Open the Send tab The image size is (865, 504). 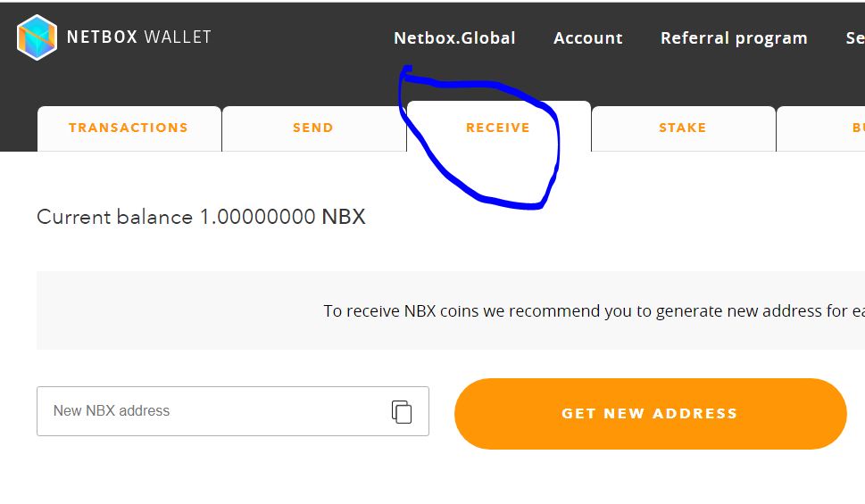click(x=313, y=128)
